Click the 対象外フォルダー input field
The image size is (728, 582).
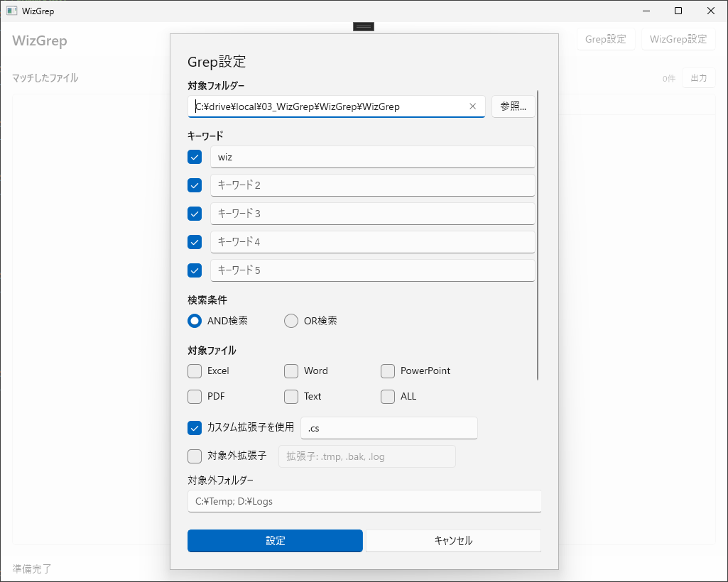[x=364, y=501]
